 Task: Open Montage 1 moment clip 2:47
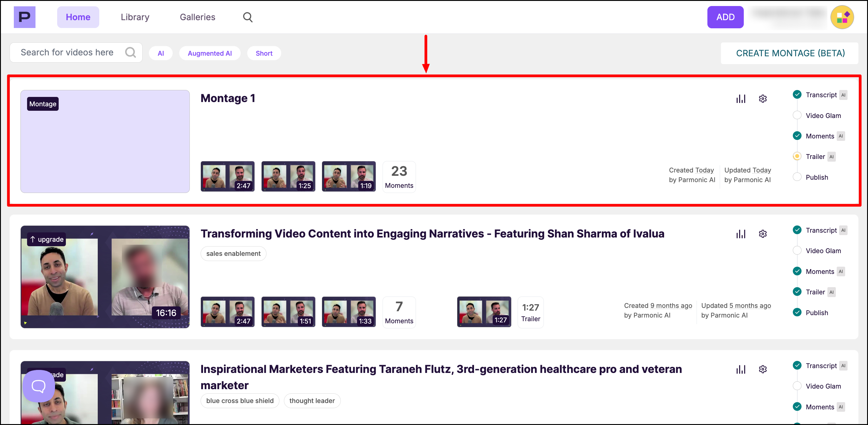227,176
